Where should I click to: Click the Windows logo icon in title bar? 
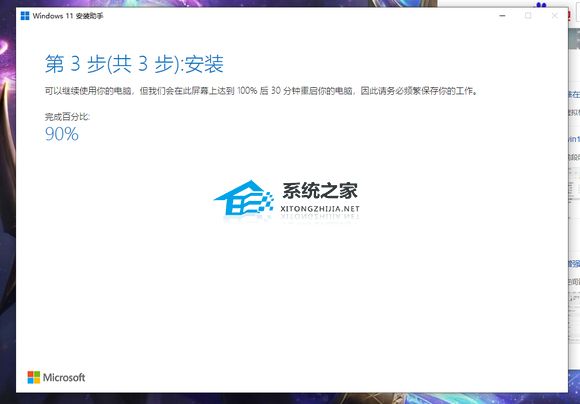[25, 16]
